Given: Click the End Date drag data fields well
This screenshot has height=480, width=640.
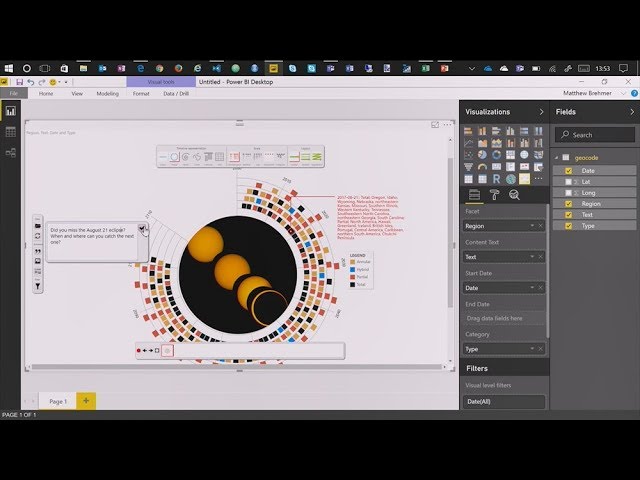Looking at the screenshot, I should point(504,318).
